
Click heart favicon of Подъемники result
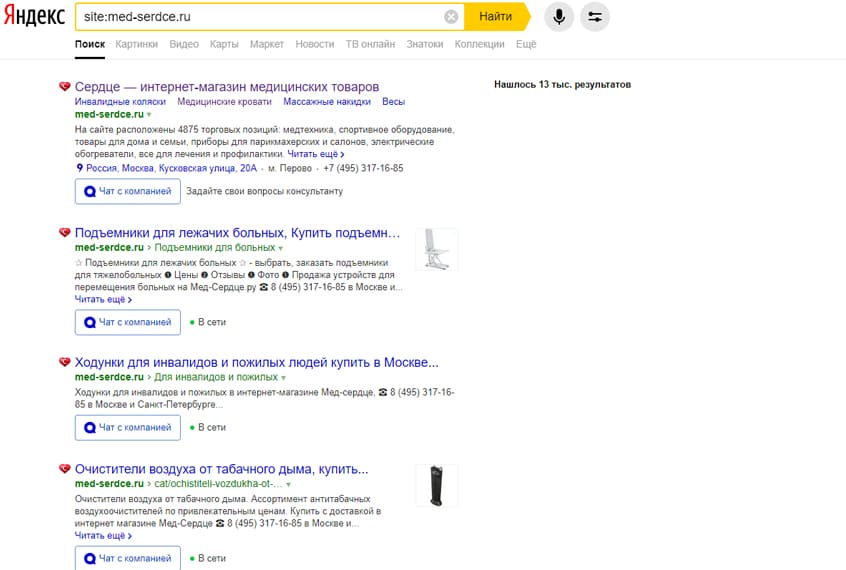coord(65,233)
